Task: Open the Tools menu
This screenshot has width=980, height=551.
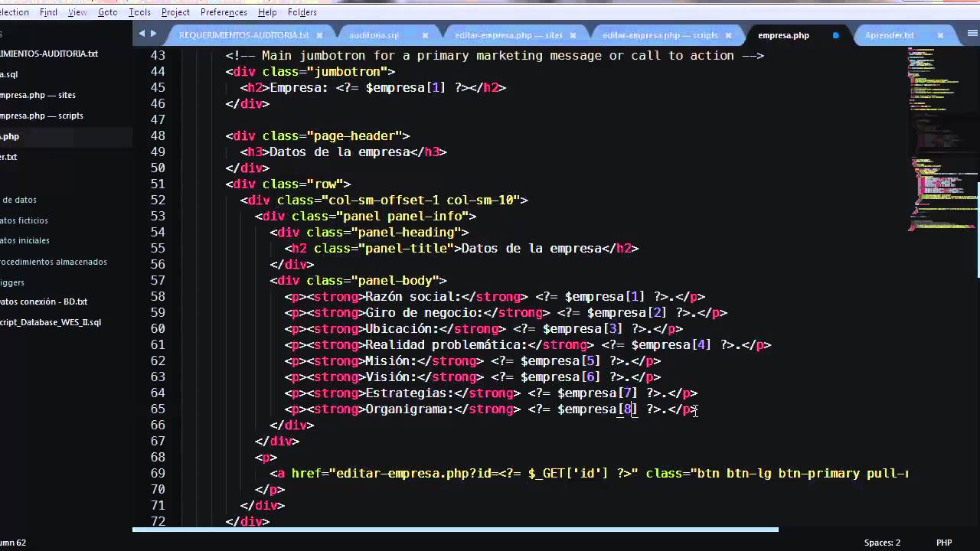Action: pyautogui.click(x=139, y=12)
